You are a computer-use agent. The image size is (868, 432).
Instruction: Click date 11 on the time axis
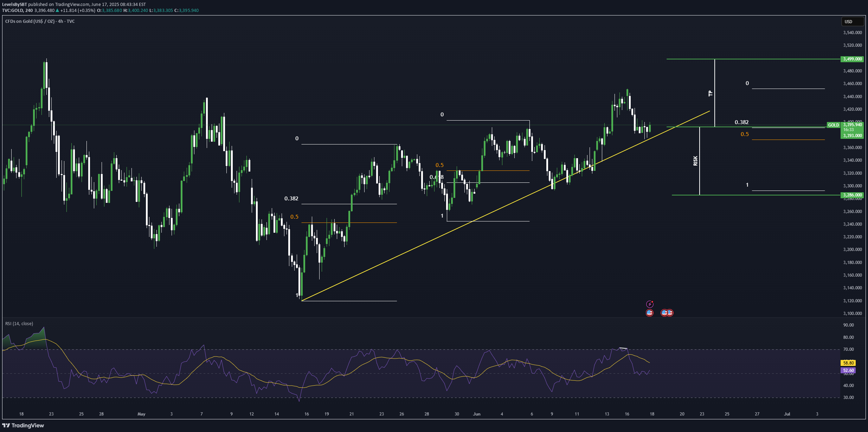pyautogui.click(x=577, y=414)
